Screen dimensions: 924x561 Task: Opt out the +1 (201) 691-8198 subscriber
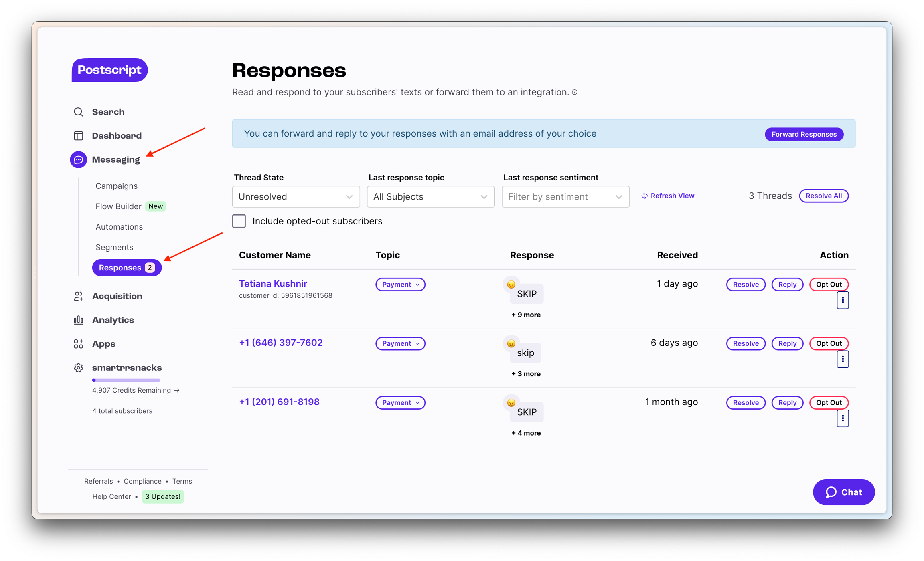coord(829,402)
